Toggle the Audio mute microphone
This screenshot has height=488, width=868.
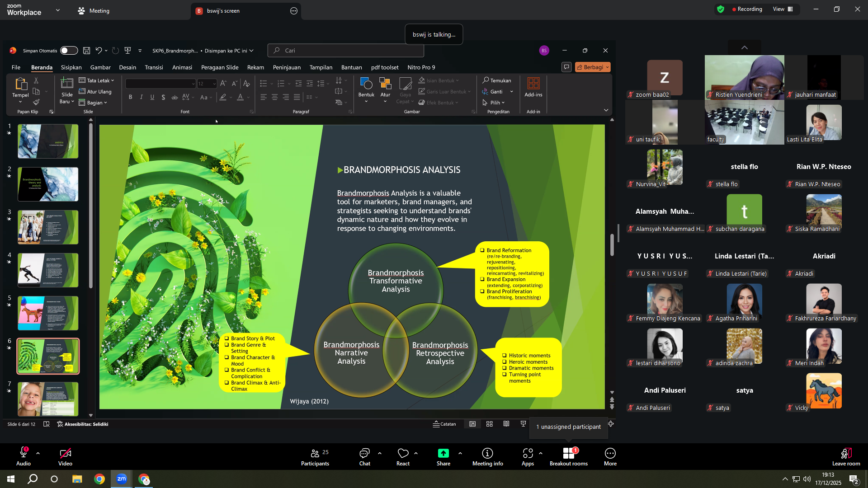click(24, 453)
